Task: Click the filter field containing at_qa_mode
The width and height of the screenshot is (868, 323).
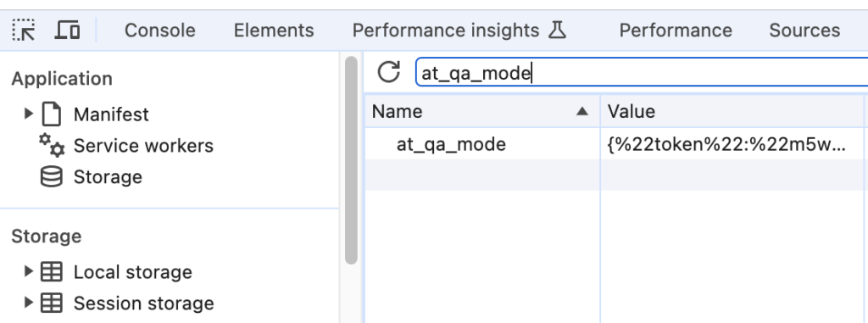Action: (643, 73)
